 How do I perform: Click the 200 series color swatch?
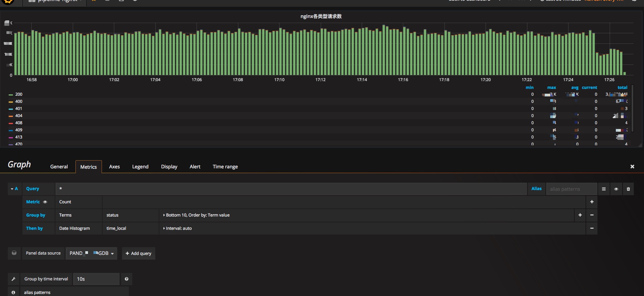(x=11, y=95)
